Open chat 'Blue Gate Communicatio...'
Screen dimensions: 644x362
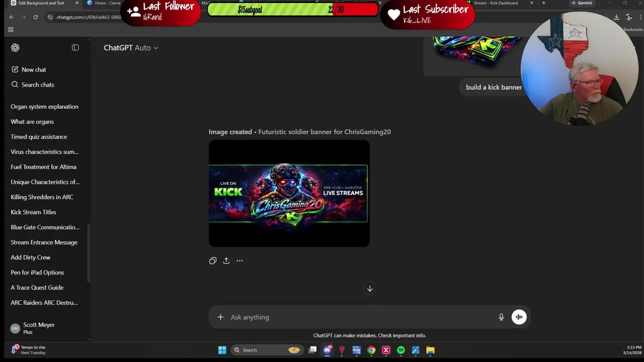[x=45, y=227]
